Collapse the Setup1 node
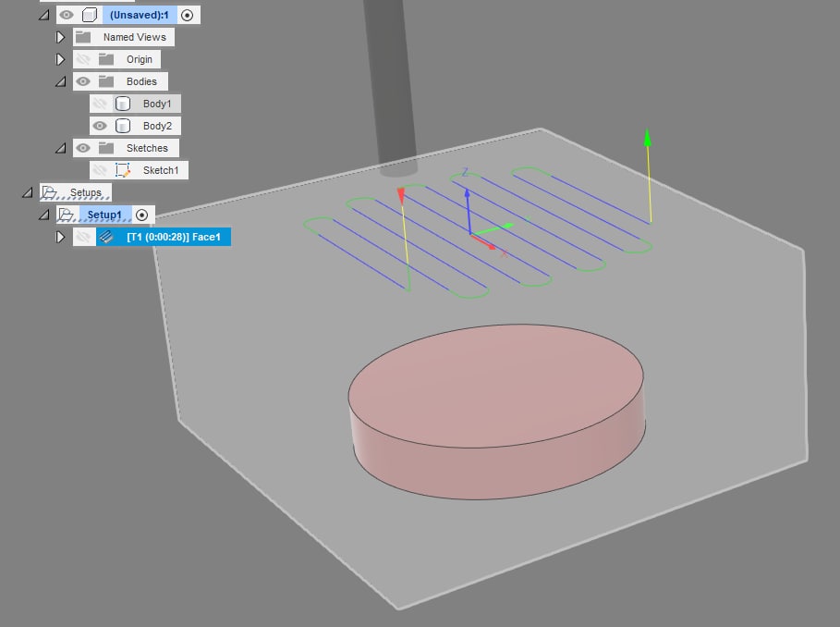Image resolution: width=840 pixels, height=627 pixels. [x=44, y=215]
